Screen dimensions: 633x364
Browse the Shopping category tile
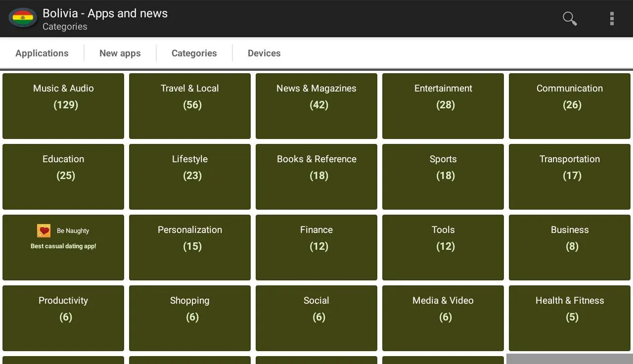[x=190, y=318]
